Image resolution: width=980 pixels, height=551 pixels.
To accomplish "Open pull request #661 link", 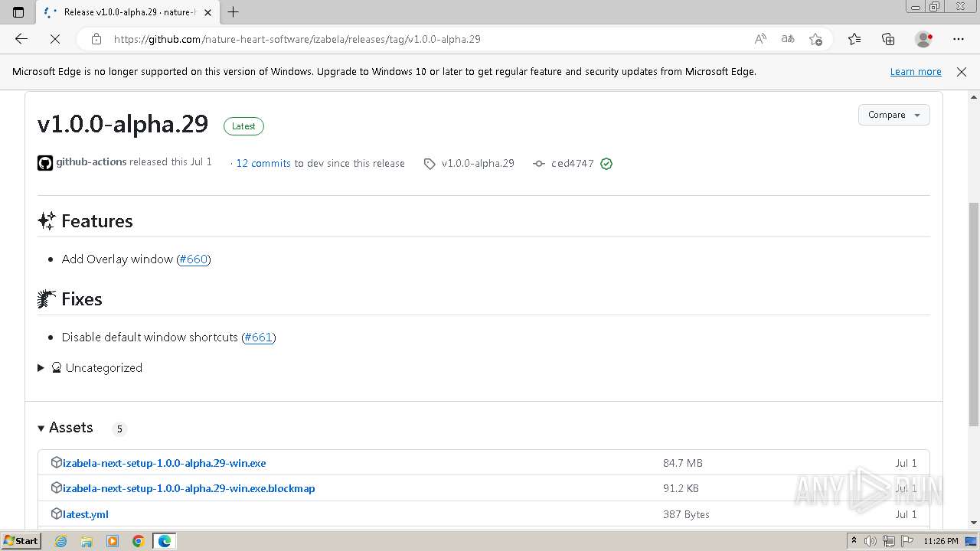I will pos(258,337).
